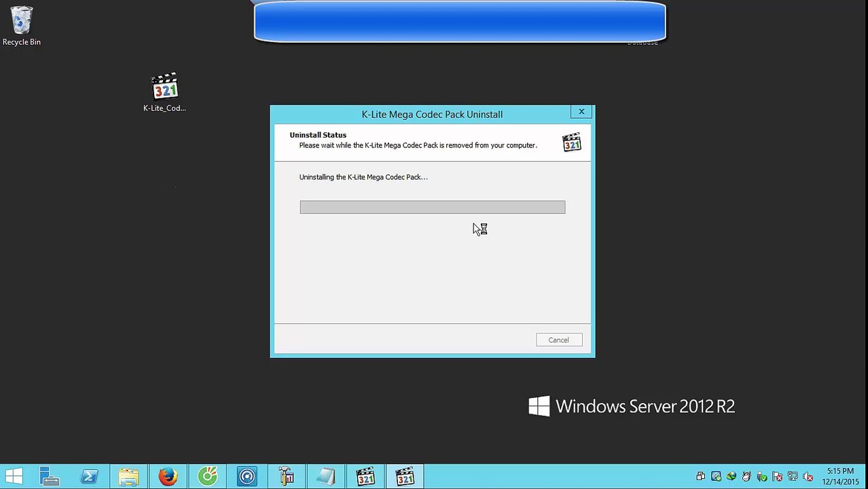Click the Safely Remove Hardware tray icon
Image resolution: width=868 pixels, height=489 pixels.
(762, 477)
